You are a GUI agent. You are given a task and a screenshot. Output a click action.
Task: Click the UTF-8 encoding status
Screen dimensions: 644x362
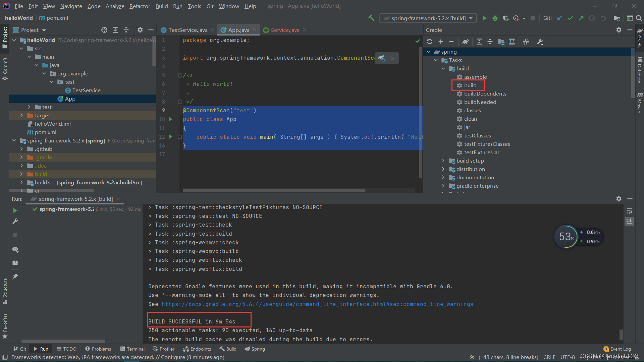[x=568, y=357]
